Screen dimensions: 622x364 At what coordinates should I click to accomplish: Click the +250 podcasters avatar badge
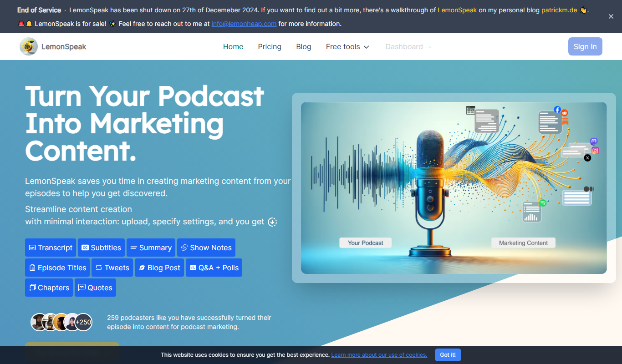(83, 322)
